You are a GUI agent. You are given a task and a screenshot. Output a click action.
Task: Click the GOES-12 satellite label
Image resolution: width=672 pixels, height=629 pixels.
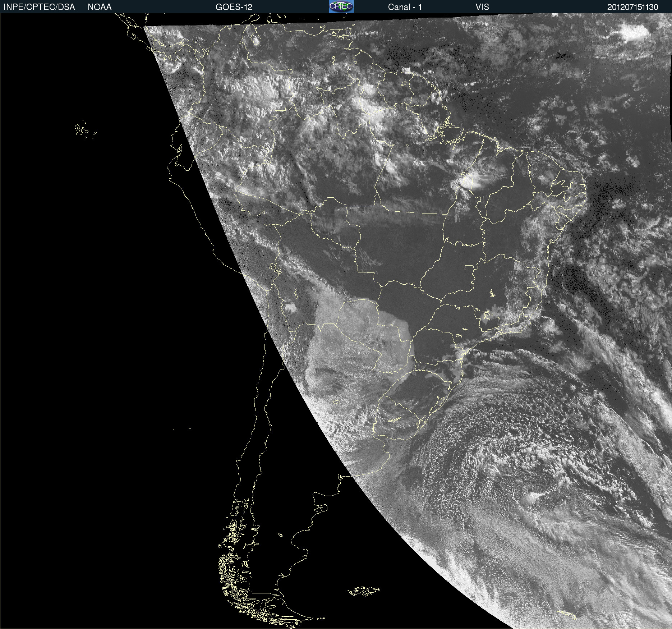click(234, 7)
